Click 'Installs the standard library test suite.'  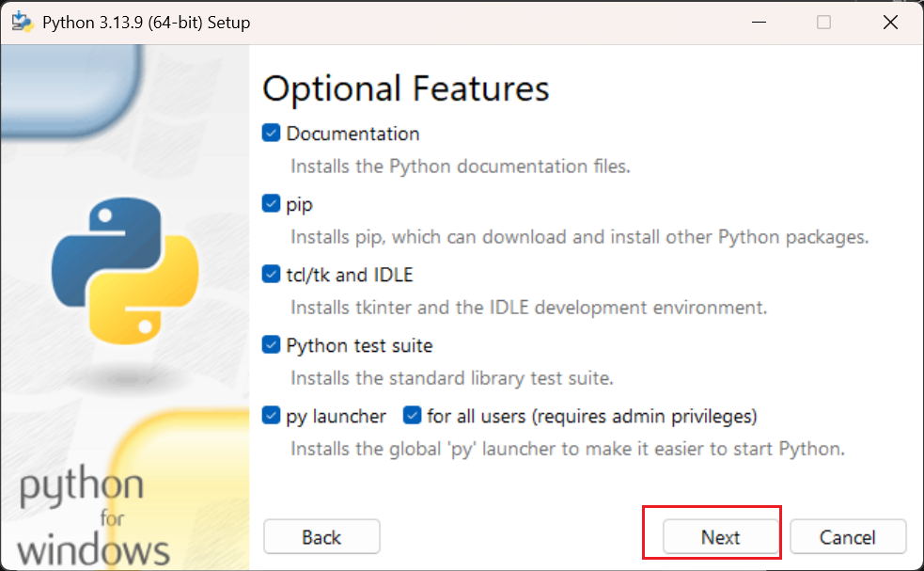point(452,378)
